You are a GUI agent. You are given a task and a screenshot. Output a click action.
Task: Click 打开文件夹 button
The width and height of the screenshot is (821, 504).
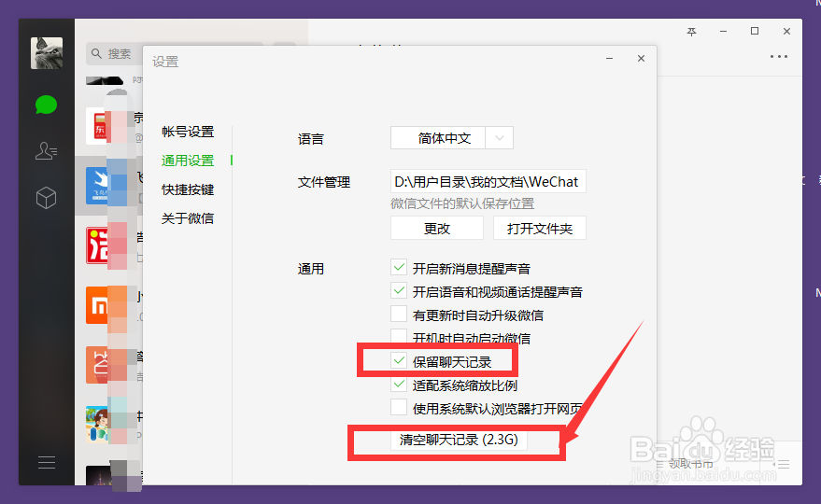click(539, 228)
